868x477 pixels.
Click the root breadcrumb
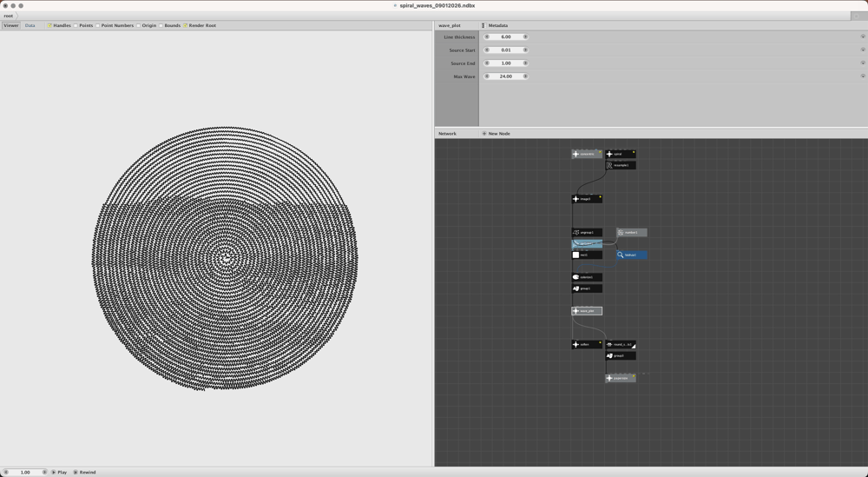click(x=9, y=16)
